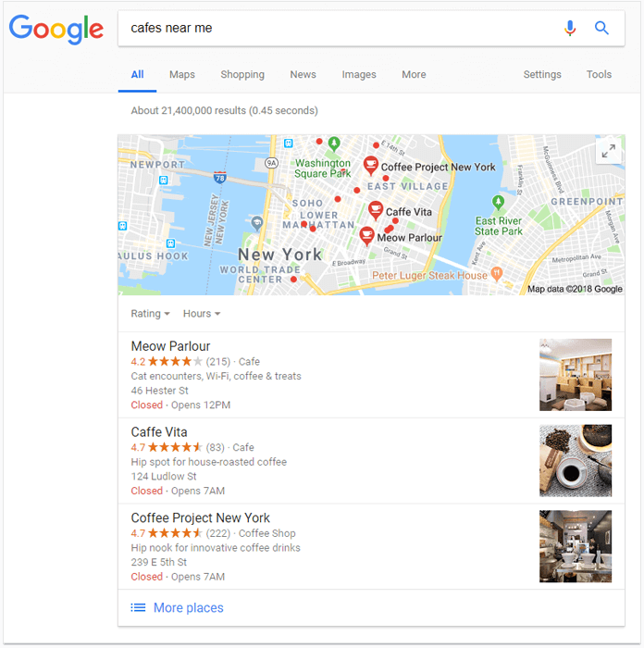Click the Peter Luger Steak House restaurant icon
This screenshot has width=644, height=648.
click(497, 273)
